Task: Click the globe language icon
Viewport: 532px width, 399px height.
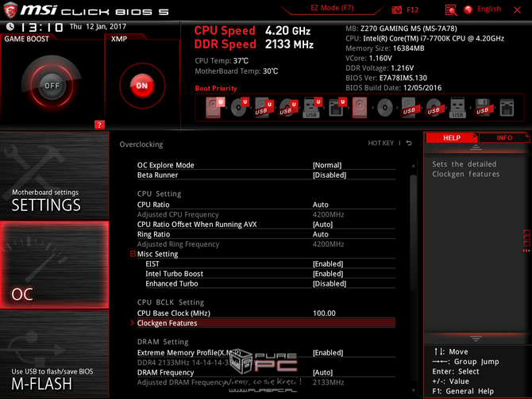Action: point(468,10)
